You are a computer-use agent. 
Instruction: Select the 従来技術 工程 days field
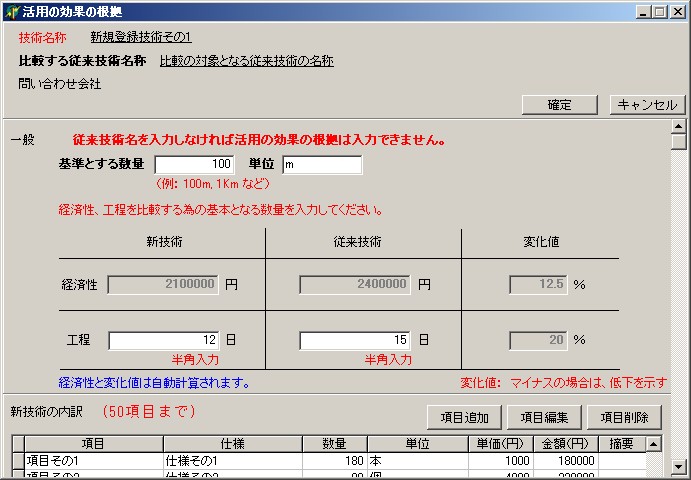pyautogui.click(x=356, y=340)
